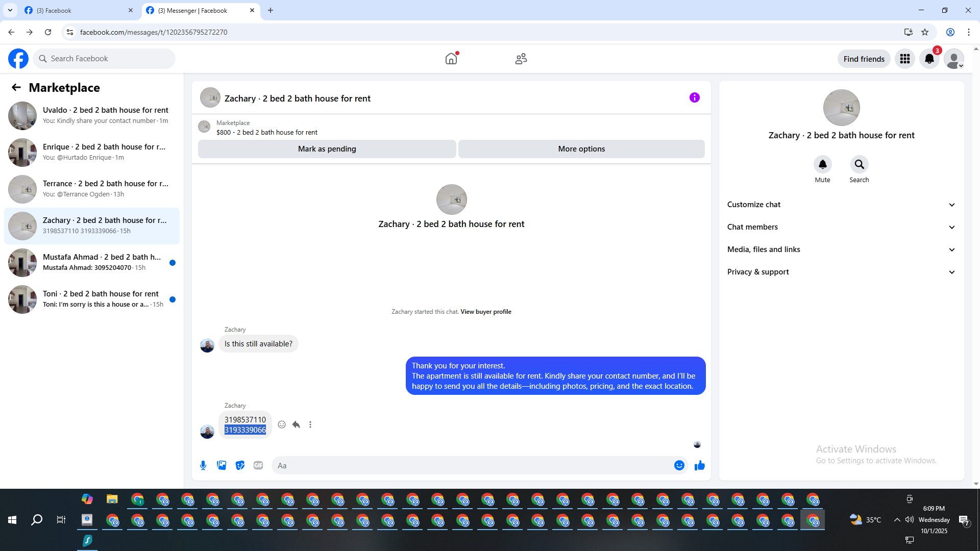Click the highlighted number 3193339066

245,430
